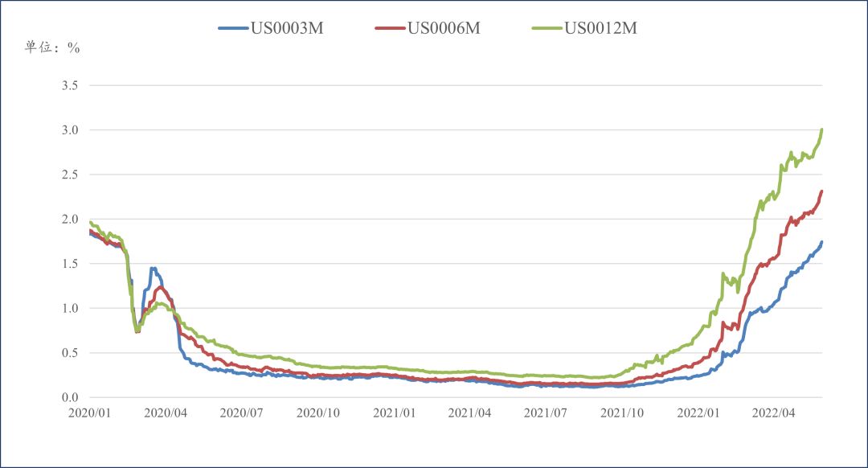Click the 2022/04 x-axis date label
Image resolution: width=868 pixels, height=468 pixels.
773,413
